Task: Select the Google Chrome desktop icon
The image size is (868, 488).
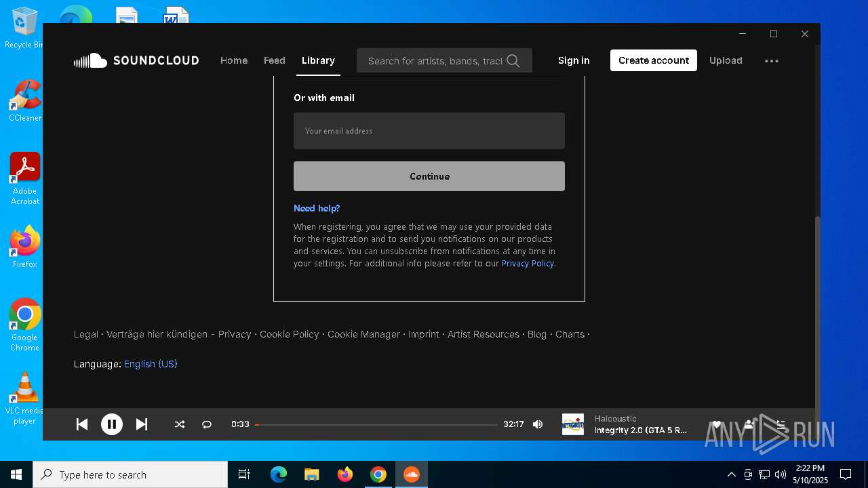Action: point(25,325)
